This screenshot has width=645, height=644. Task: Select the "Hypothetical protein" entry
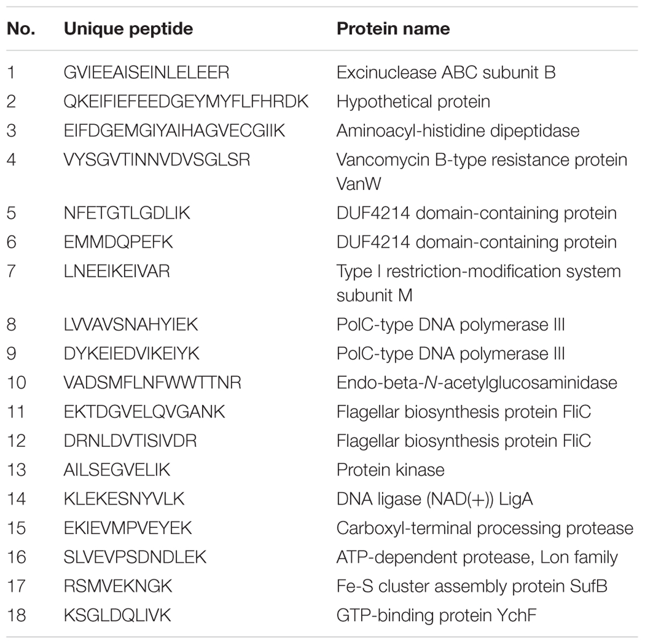(x=413, y=102)
